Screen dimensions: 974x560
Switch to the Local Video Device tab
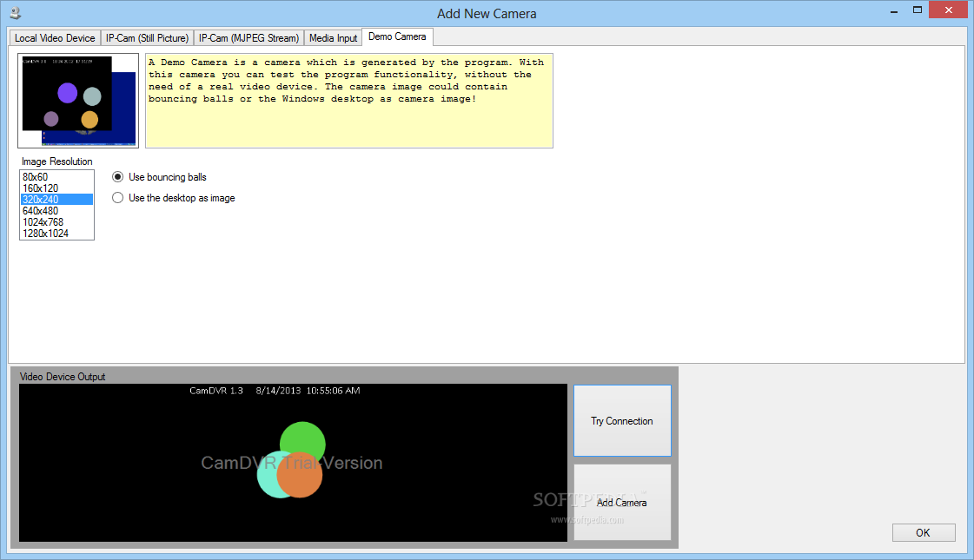click(55, 38)
